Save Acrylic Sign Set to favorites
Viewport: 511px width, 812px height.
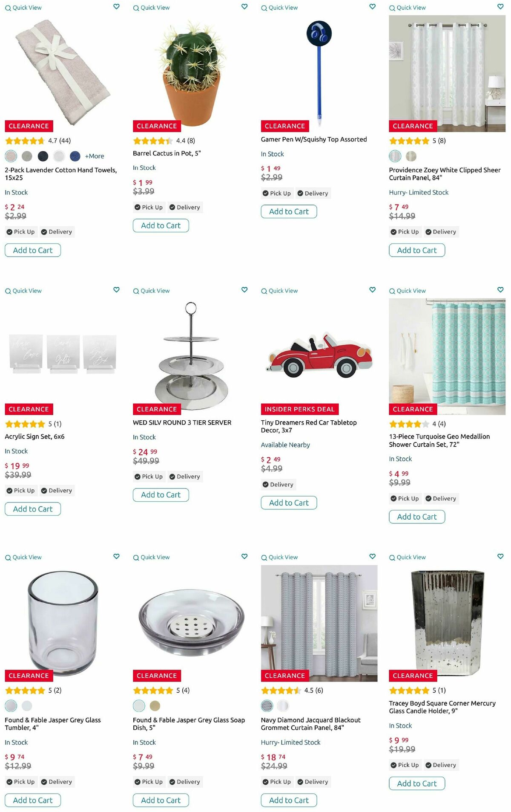(116, 290)
